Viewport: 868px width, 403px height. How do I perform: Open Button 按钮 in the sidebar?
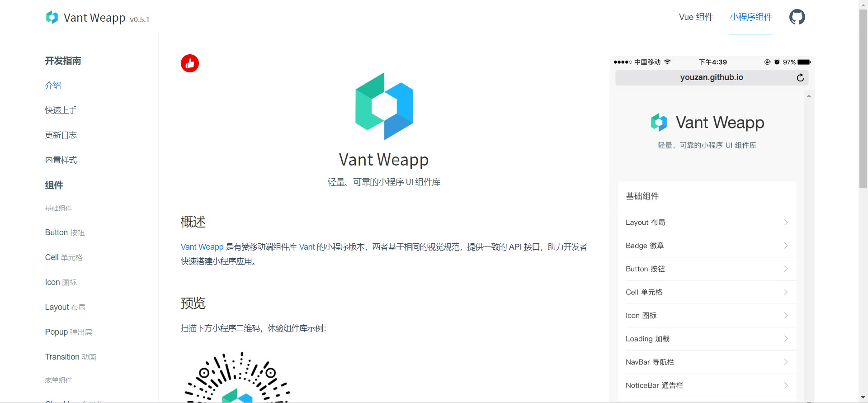point(65,232)
